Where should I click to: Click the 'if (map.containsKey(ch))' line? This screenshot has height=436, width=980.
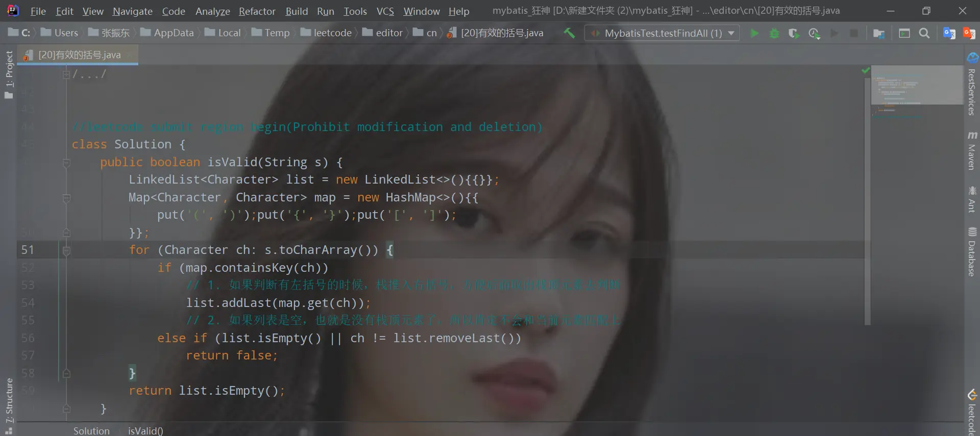click(243, 268)
